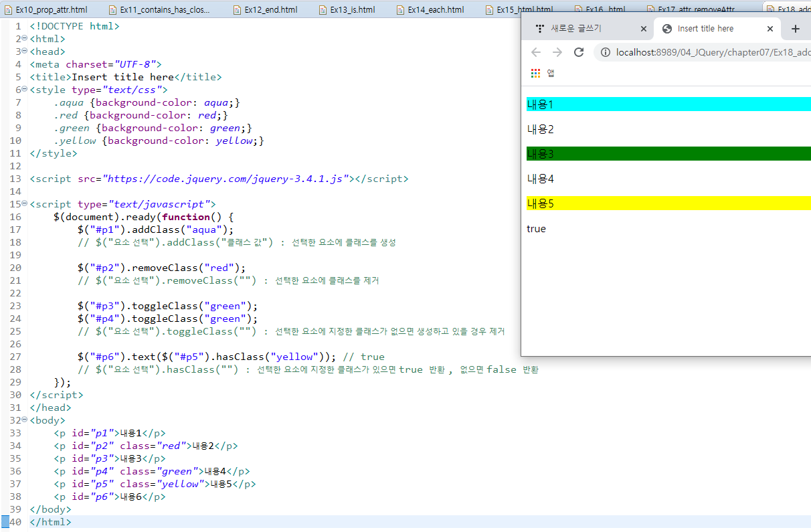Click the file icon on Ex10_prop_attr.html tab
The width and height of the screenshot is (811, 532).
coord(8,9)
